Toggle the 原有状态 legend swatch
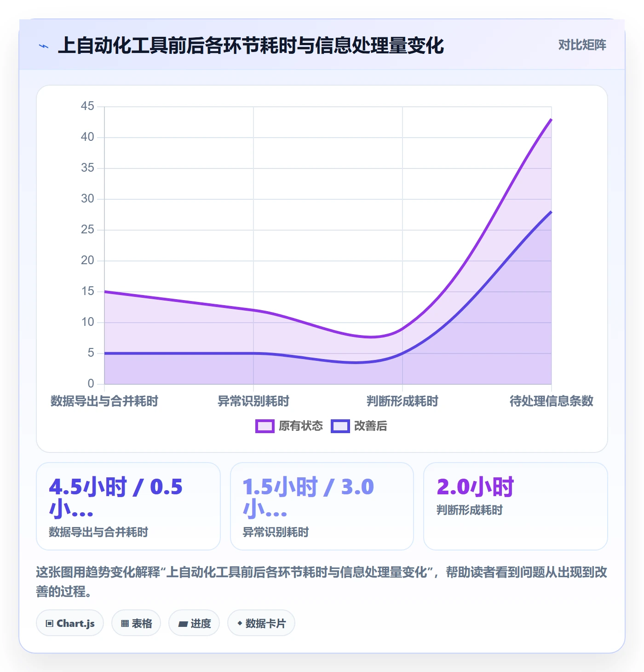Screen dimensions: 644x672 (264, 426)
